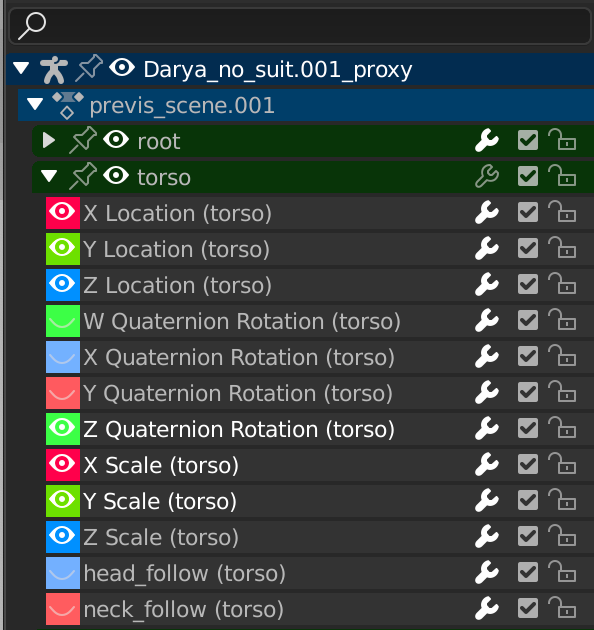The width and height of the screenshot is (594, 630).
Task: Hide X Scale (torso) curve
Action: point(63,465)
